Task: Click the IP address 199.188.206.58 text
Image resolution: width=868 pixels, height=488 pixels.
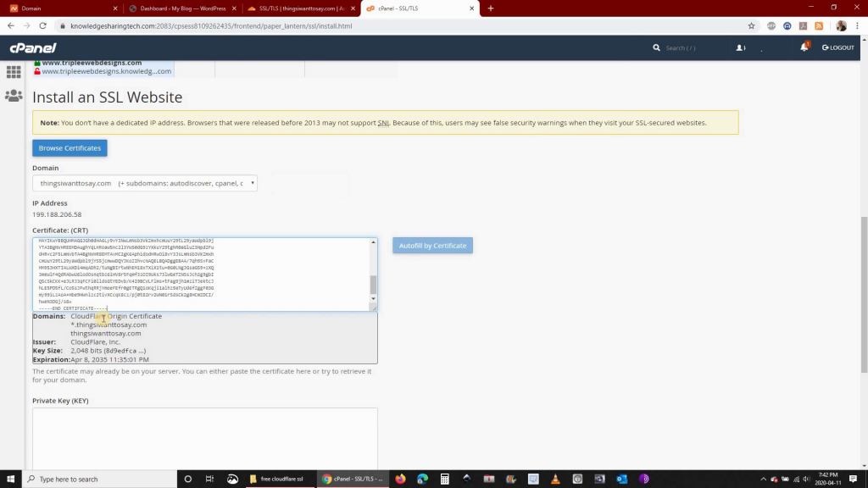Action: click(x=57, y=214)
